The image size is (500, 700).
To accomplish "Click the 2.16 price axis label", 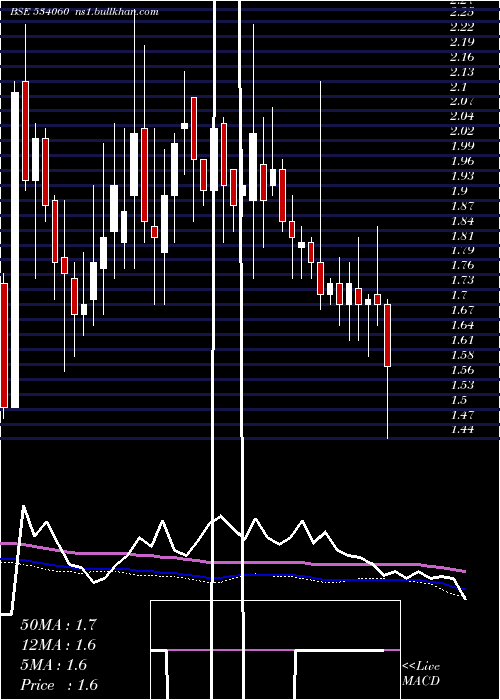I will [x=462, y=57].
